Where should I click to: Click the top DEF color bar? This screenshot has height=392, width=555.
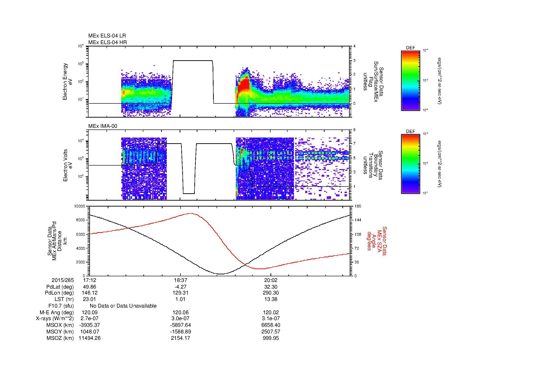click(410, 80)
